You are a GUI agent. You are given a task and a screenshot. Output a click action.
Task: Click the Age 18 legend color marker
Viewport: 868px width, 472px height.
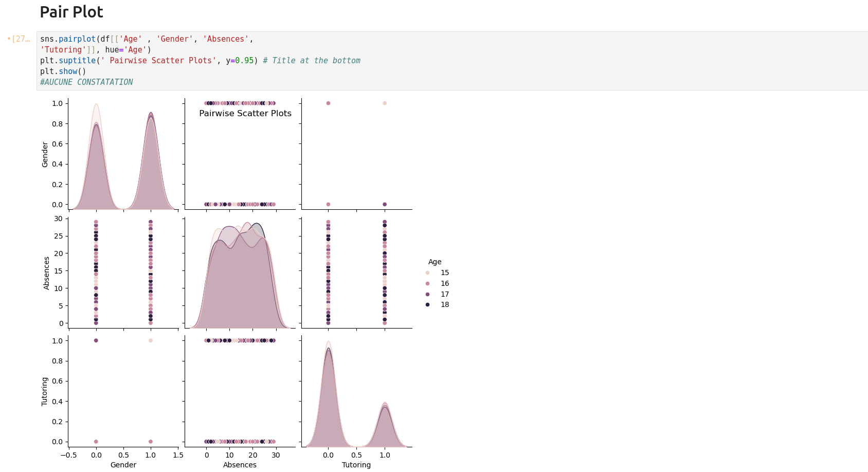coord(427,305)
